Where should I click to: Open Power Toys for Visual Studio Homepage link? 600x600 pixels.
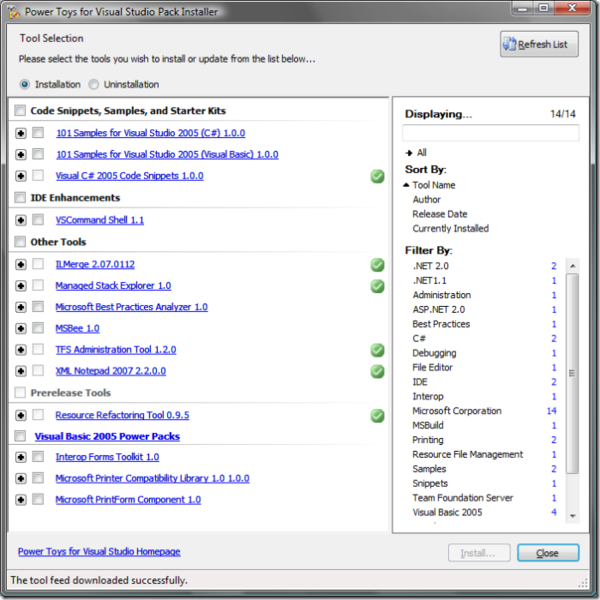[x=99, y=552]
